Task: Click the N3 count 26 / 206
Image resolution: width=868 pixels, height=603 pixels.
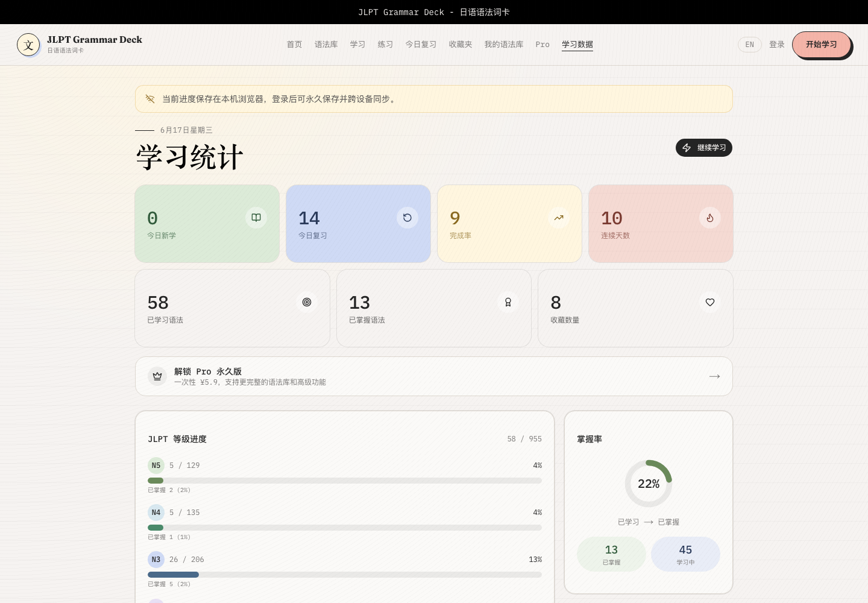Action: pyautogui.click(x=187, y=560)
